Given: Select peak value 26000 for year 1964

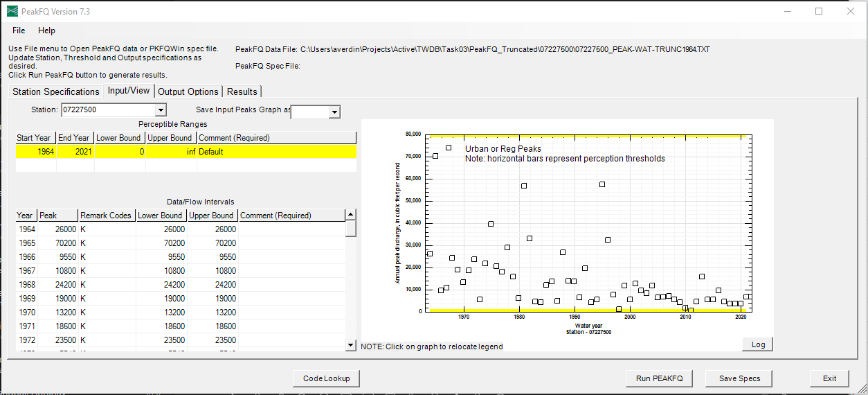Looking at the screenshot, I should (x=57, y=229).
